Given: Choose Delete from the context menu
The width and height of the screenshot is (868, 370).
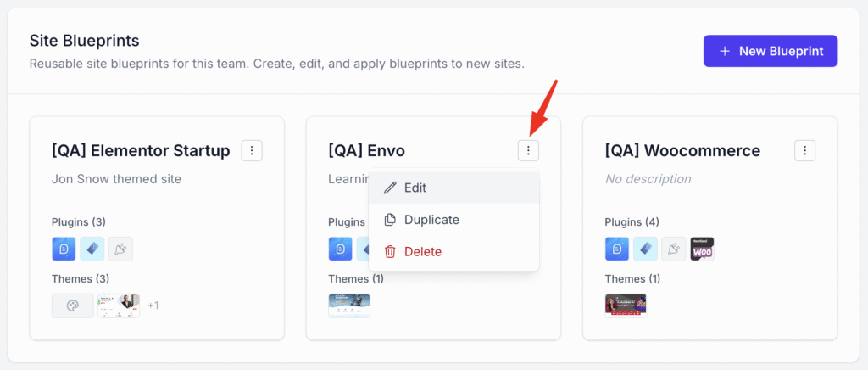Looking at the screenshot, I should (x=454, y=252).
